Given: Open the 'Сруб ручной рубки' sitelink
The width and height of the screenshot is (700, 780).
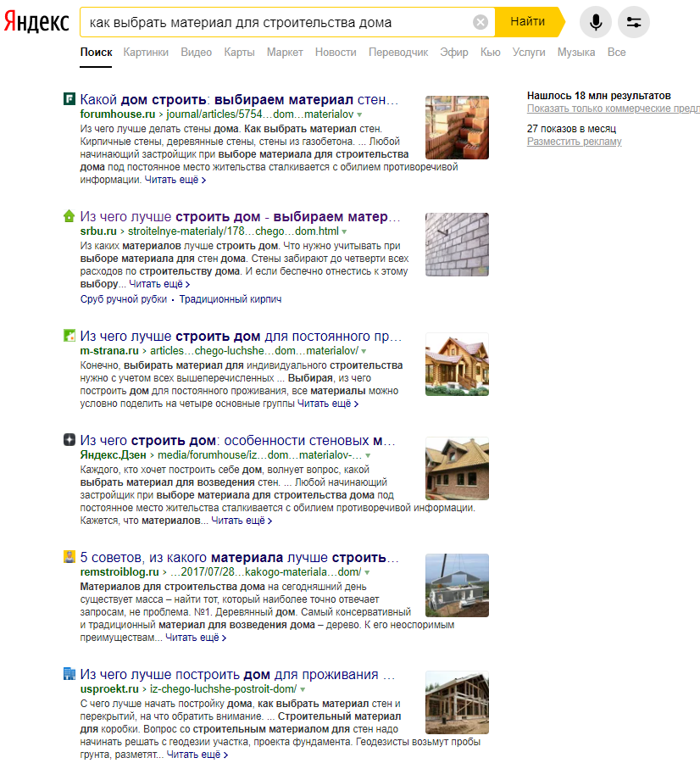Looking at the screenshot, I should (x=124, y=299).
